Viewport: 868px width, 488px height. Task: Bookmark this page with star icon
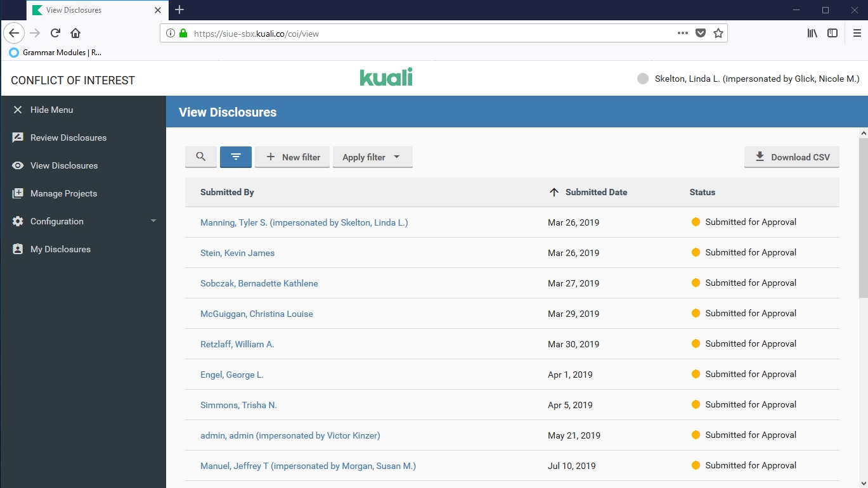[718, 33]
